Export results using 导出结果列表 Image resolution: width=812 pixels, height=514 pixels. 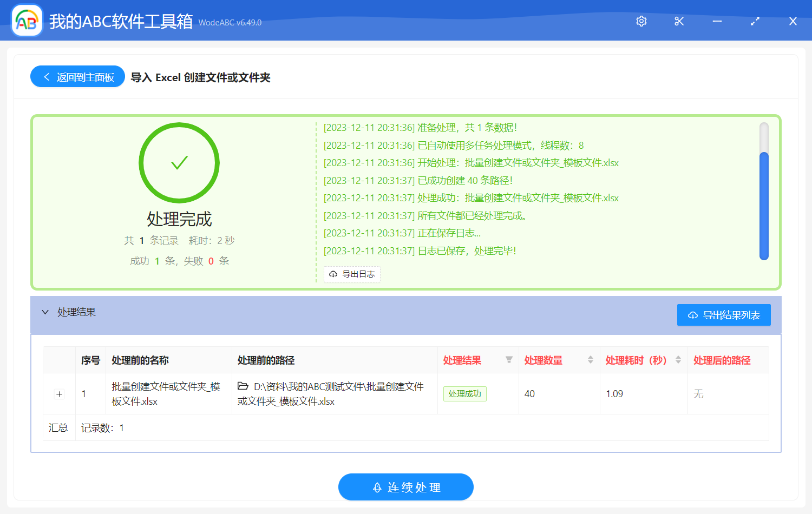724,314
